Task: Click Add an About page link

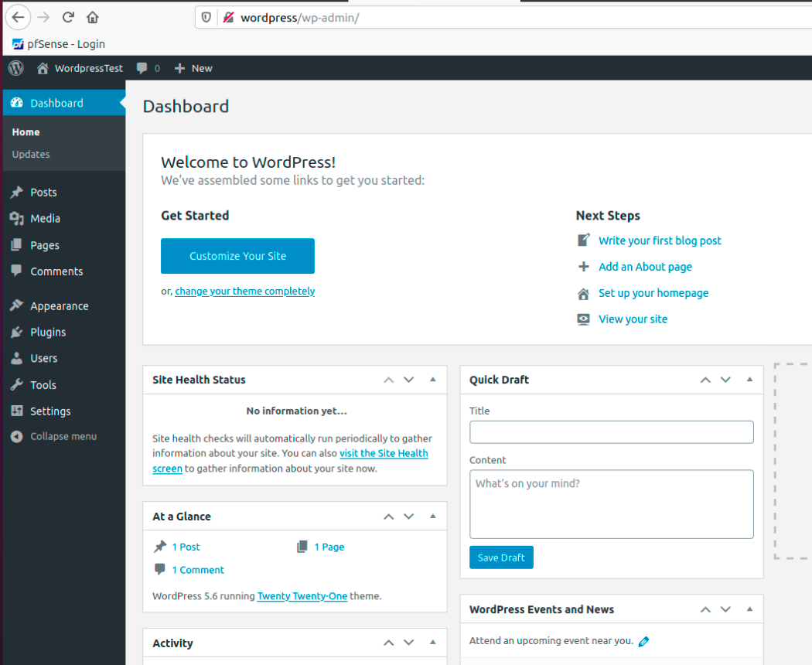Action: [645, 267]
